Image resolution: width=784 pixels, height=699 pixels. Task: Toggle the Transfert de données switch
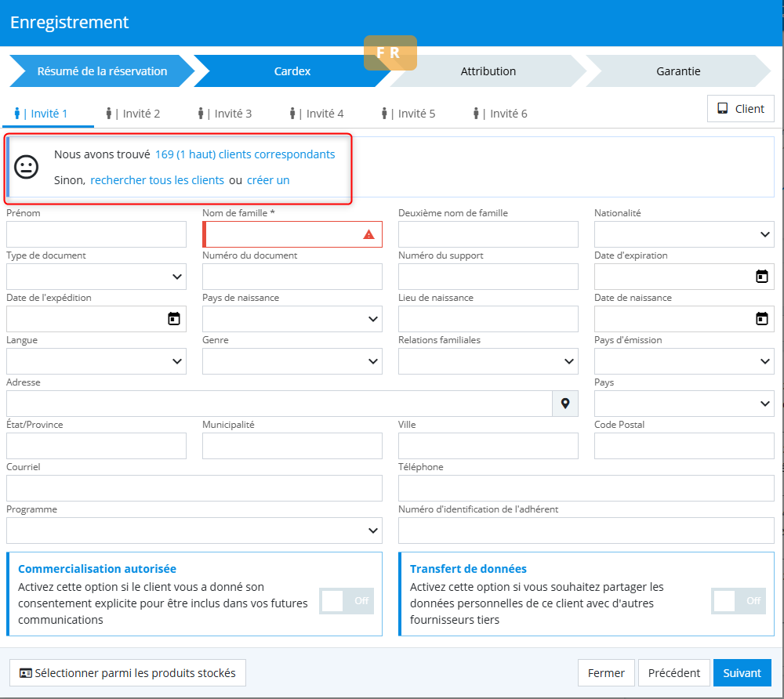click(x=738, y=601)
